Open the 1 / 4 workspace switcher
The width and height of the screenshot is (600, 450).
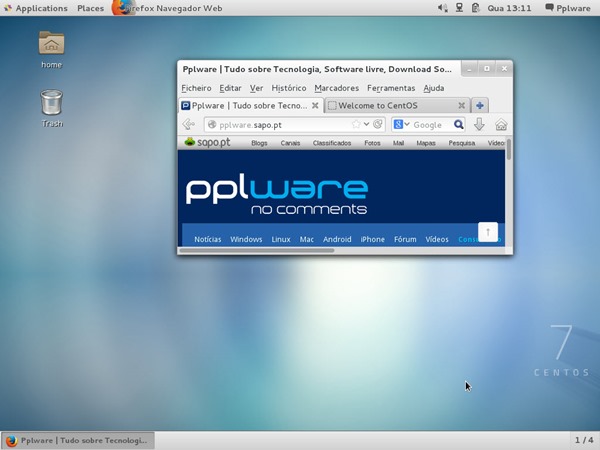(584, 440)
